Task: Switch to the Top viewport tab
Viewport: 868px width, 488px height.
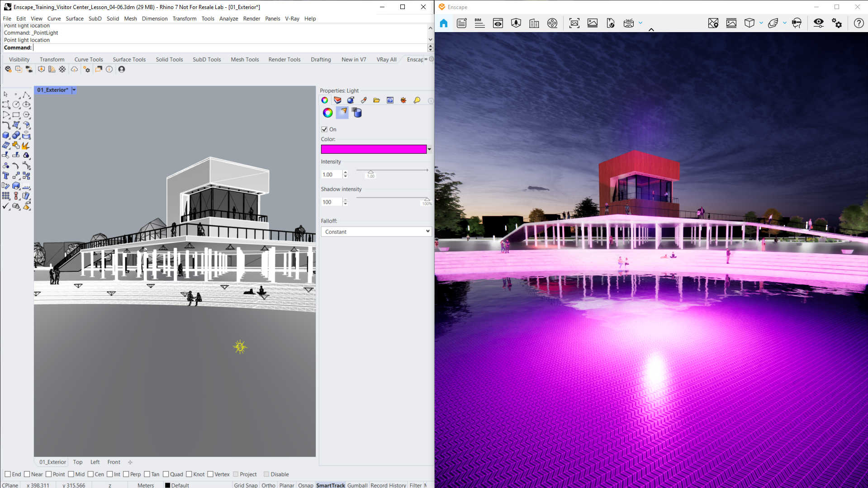Action: (78, 462)
